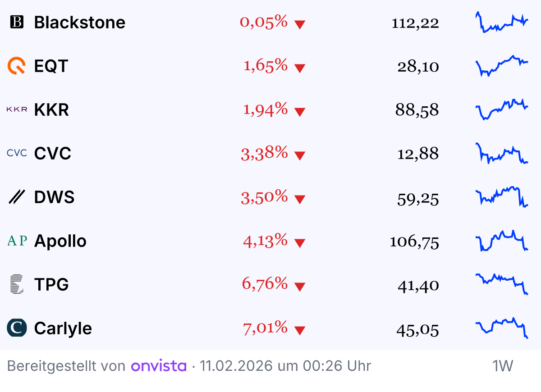
Task: Select the 1W timeframe label
Action: click(x=503, y=366)
